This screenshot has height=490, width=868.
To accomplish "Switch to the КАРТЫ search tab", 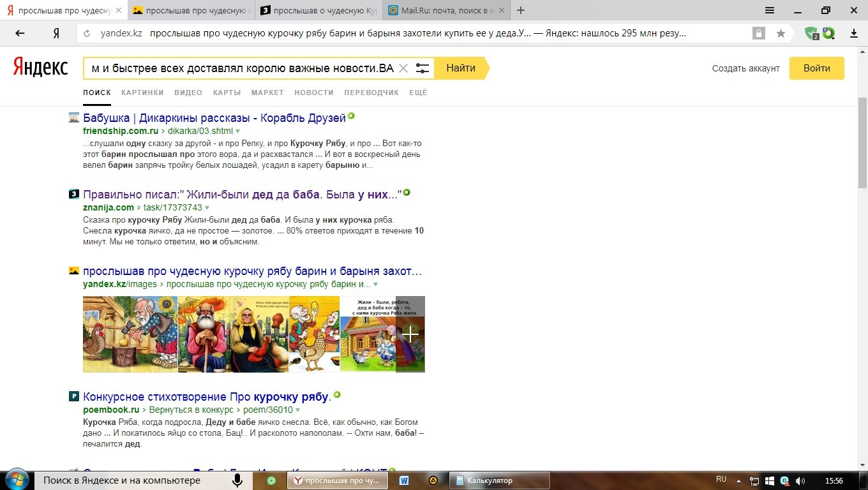I will click(227, 93).
